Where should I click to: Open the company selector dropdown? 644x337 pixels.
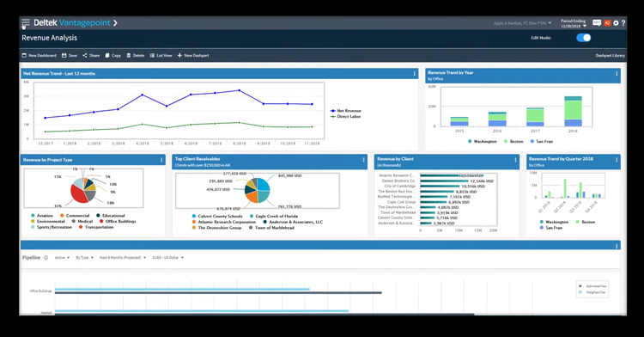coord(522,23)
